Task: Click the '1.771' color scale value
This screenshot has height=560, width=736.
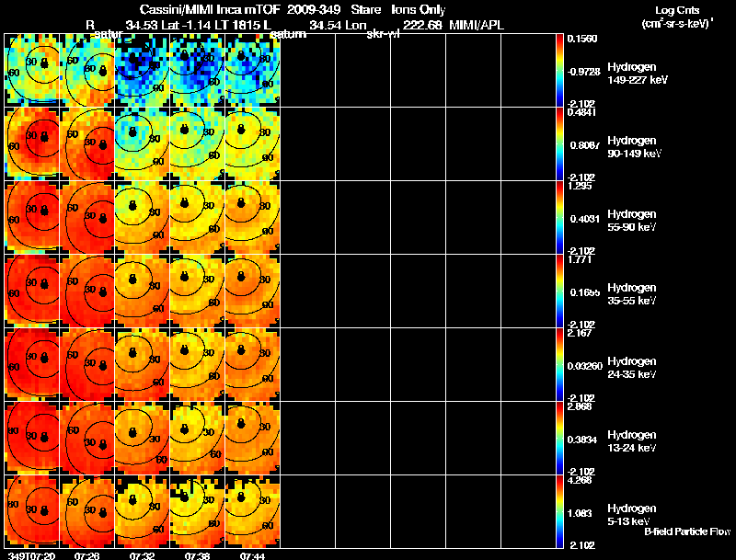Action: coord(580,259)
